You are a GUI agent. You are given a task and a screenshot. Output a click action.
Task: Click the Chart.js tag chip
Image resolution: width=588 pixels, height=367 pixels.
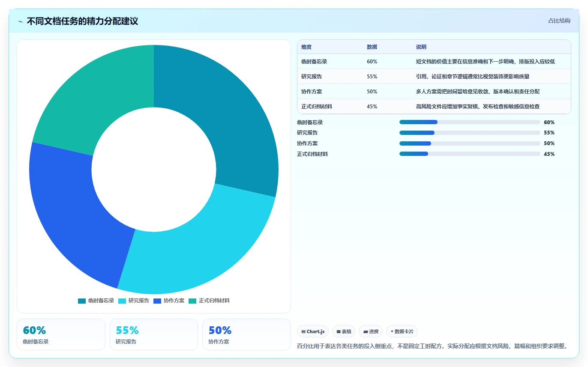pos(313,331)
